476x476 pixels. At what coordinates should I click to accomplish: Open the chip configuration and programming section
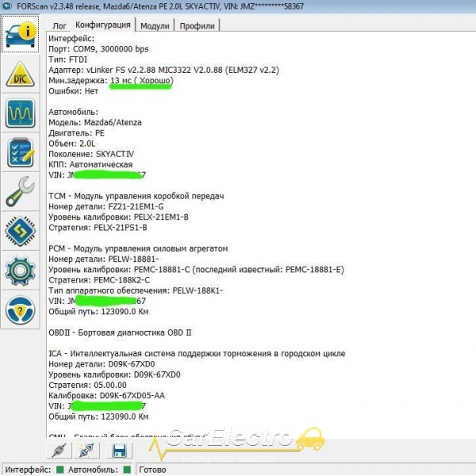point(20,231)
